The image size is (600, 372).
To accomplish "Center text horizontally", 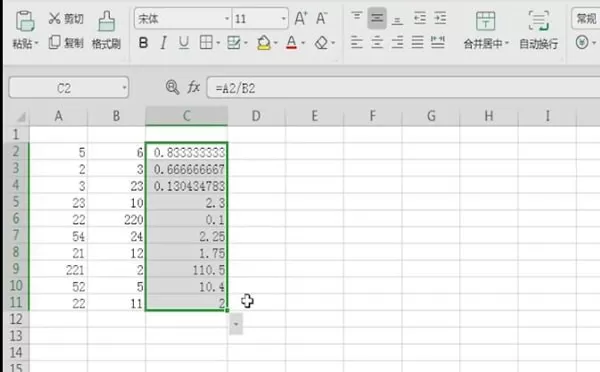I will 377,42.
